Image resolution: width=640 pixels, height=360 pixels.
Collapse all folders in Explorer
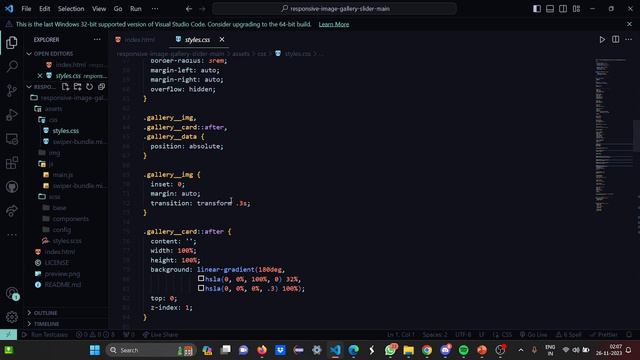click(101, 87)
